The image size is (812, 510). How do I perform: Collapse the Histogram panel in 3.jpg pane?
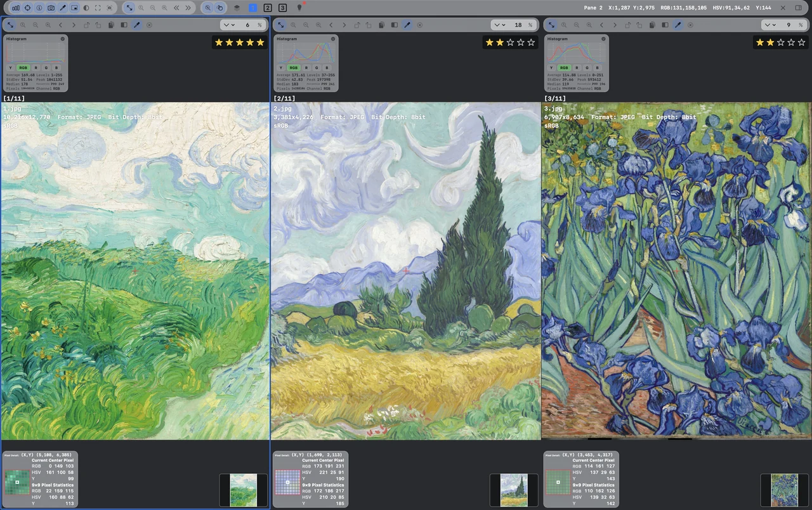coord(604,39)
